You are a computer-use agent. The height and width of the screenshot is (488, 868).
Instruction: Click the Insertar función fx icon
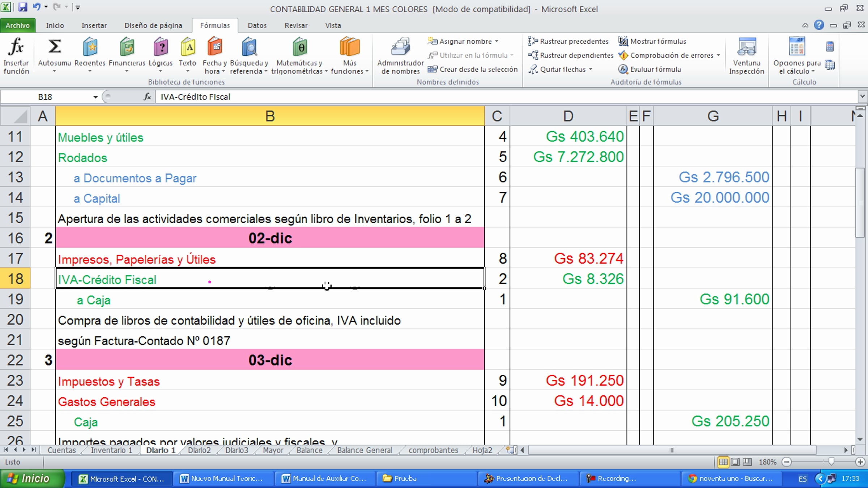(x=16, y=47)
